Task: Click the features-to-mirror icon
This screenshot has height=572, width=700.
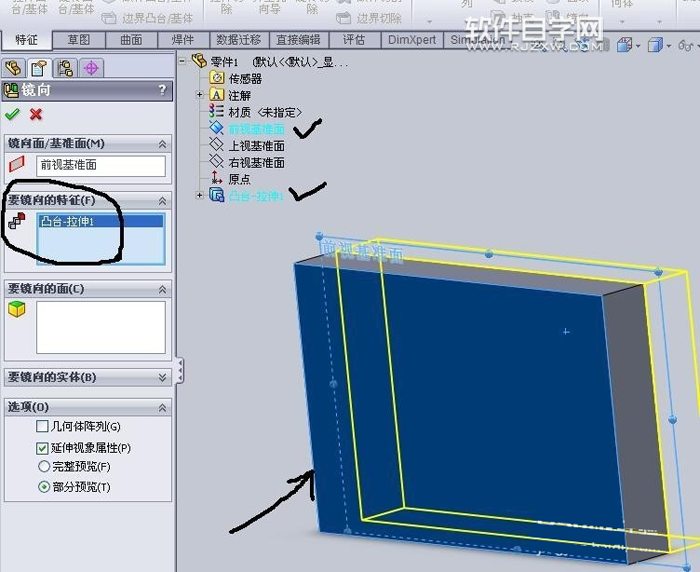Action: [x=17, y=221]
